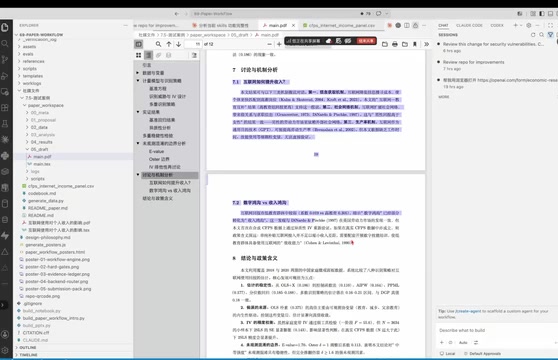Image resolution: width=558 pixels, height=360 pixels.
Task: Focus the 'Describe what to build' chat input
Action: pyautogui.click(x=496, y=330)
